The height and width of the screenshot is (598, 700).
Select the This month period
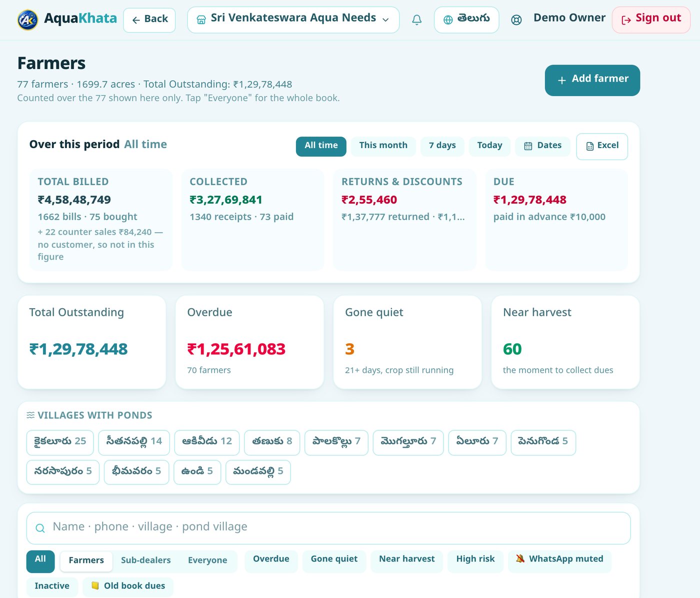(x=383, y=146)
